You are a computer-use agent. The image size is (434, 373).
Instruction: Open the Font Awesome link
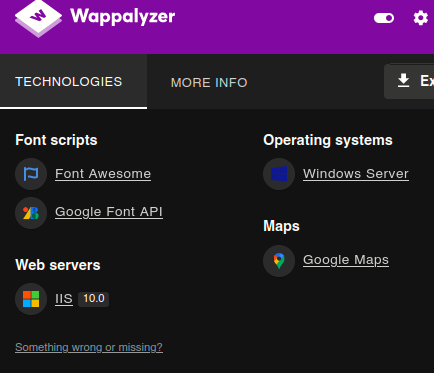coord(103,174)
